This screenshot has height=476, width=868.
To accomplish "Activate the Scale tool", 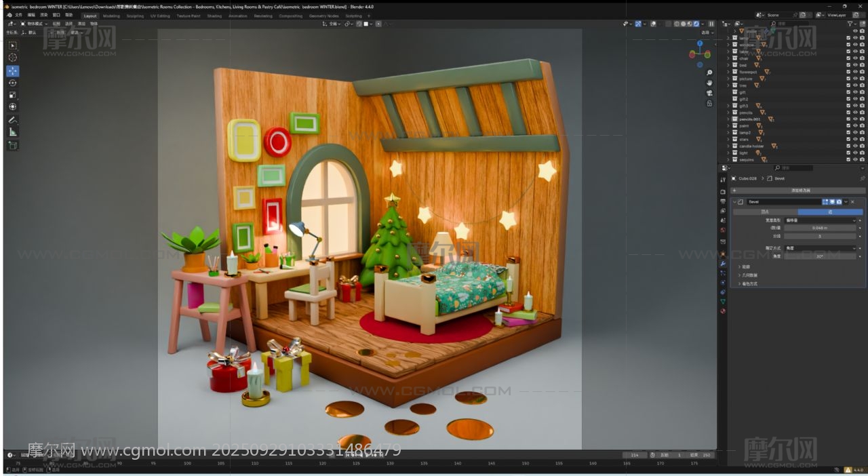I will point(13,95).
